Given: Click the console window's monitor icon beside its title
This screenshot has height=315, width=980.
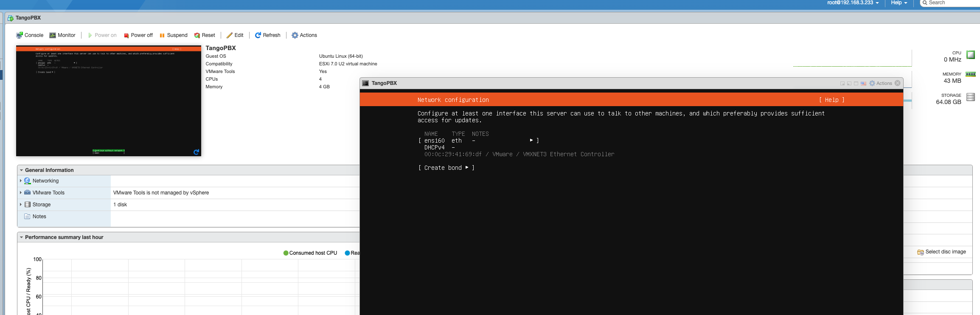Looking at the screenshot, I should pyautogui.click(x=365, y=83).
